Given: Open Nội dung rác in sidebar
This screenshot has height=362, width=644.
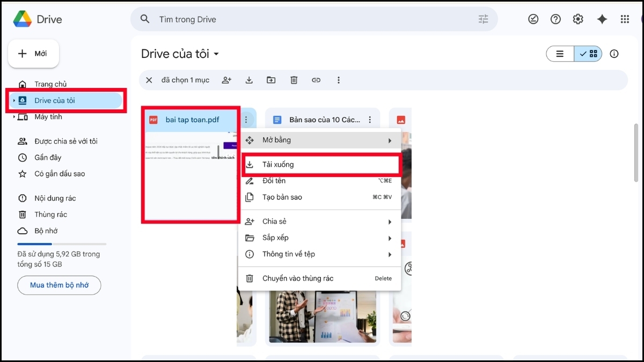Looking at the screenshot, I should click(x=55, y=198).
